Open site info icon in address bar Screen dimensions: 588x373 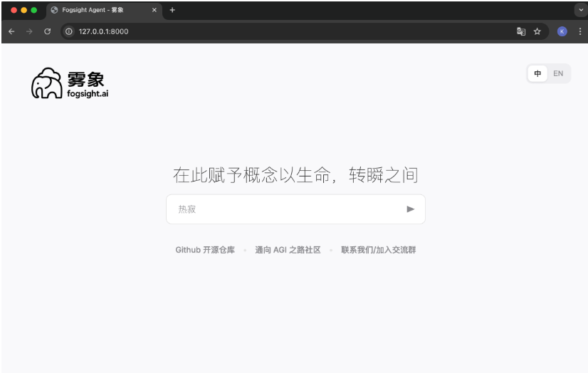[69, 31]
